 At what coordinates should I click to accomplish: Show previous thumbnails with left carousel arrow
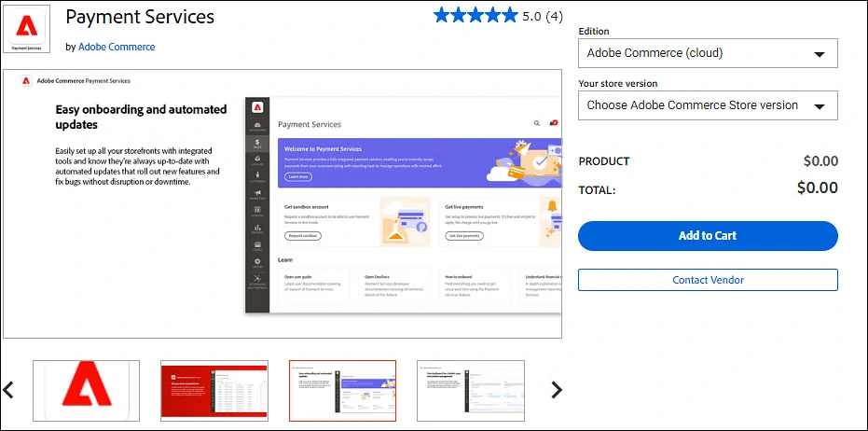coord(7,390)
